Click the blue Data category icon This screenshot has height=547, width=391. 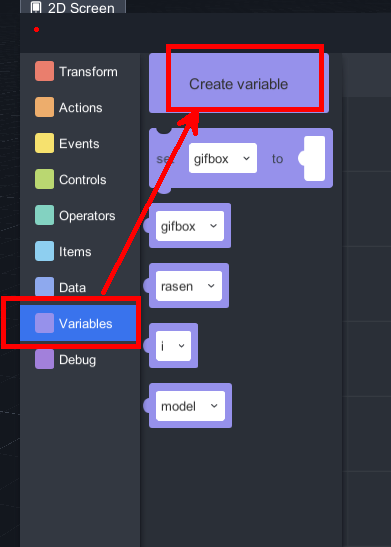click(x=44, y=287)
